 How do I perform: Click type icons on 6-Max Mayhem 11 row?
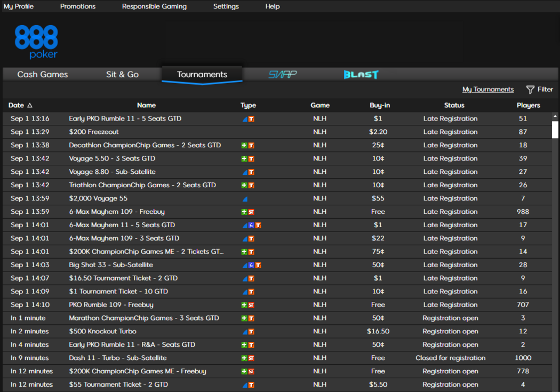[x=252, y=225]
